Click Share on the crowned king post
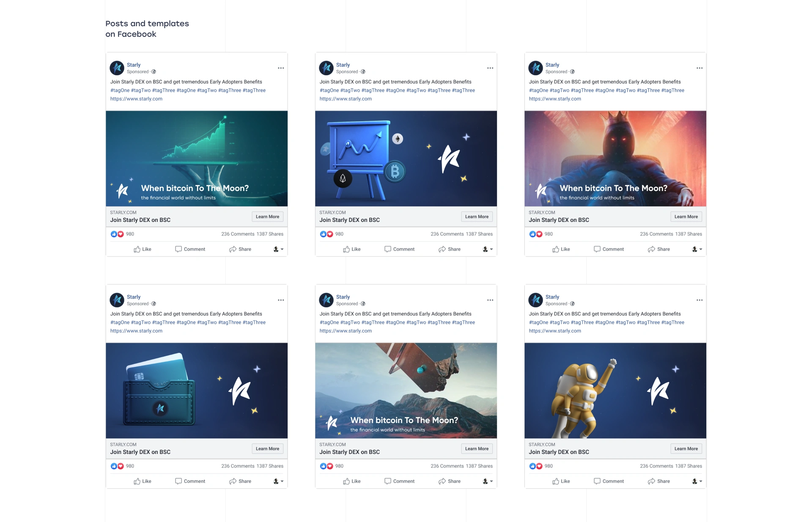 (x=659, y=249)
